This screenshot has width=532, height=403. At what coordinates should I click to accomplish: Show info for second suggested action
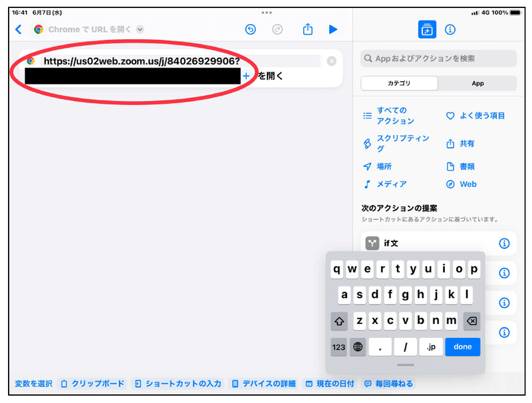point(504,273)
